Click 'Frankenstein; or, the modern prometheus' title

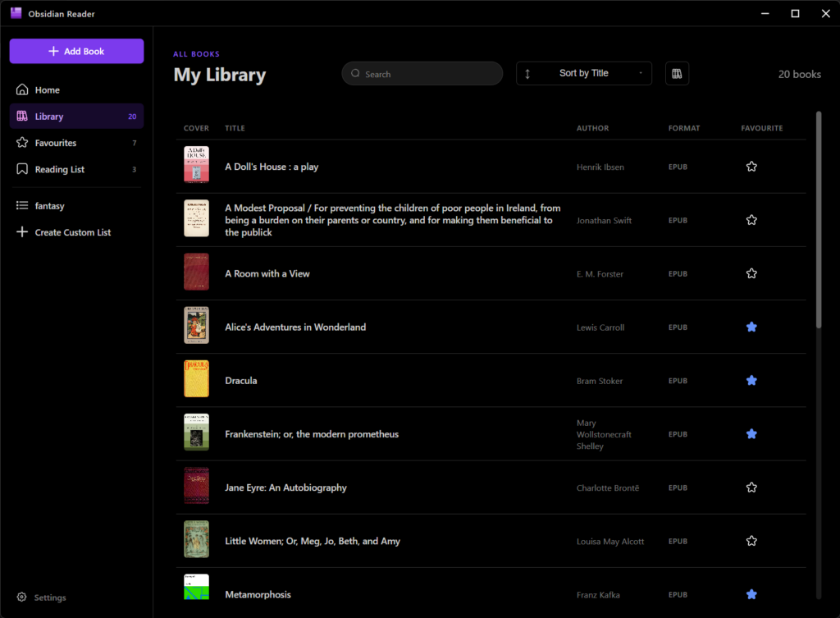pos(312,434)
